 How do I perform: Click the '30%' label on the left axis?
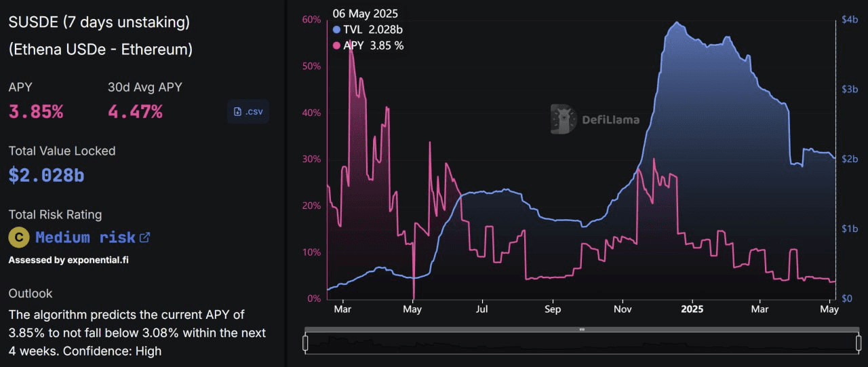click(x=311, y=159)
